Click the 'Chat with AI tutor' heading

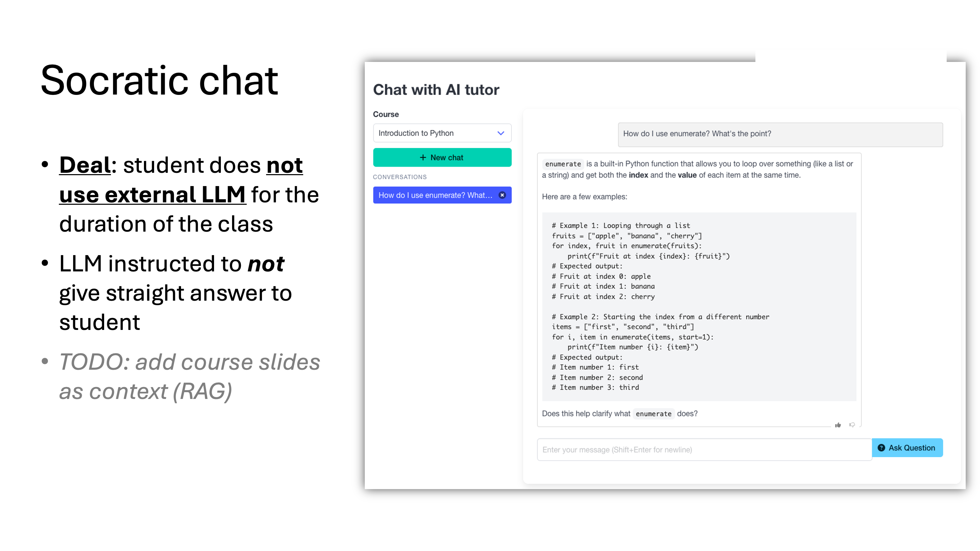[436, 90]
